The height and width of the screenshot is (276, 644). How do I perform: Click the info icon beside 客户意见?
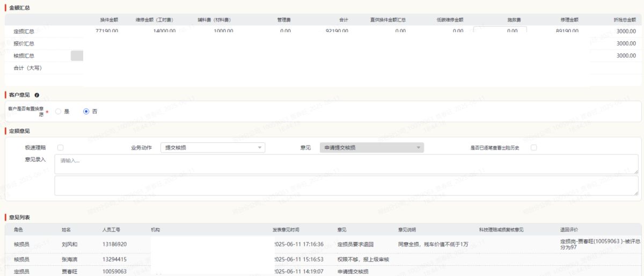37,95
